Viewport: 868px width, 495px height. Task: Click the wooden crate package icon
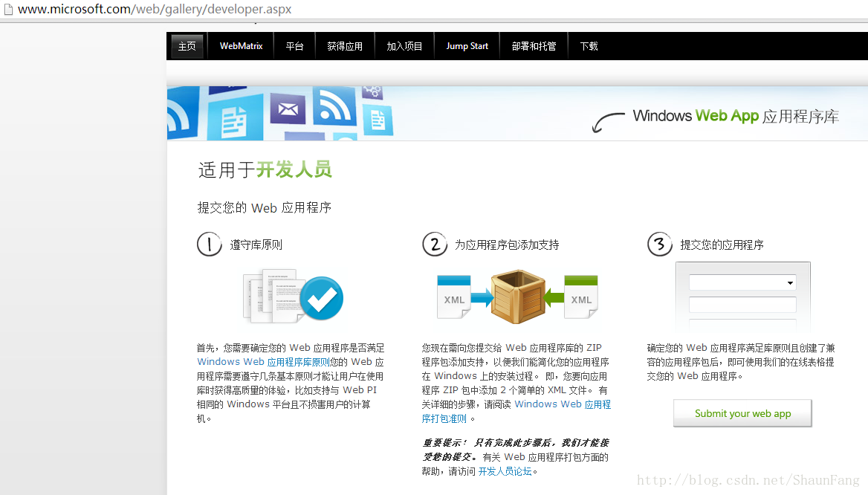517,297
